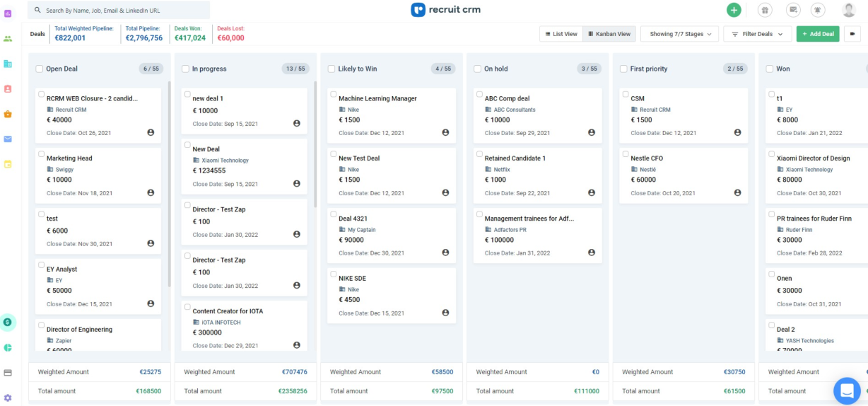
Task: Click the Deals Lost €60,000 value
Action: (230, 38)
